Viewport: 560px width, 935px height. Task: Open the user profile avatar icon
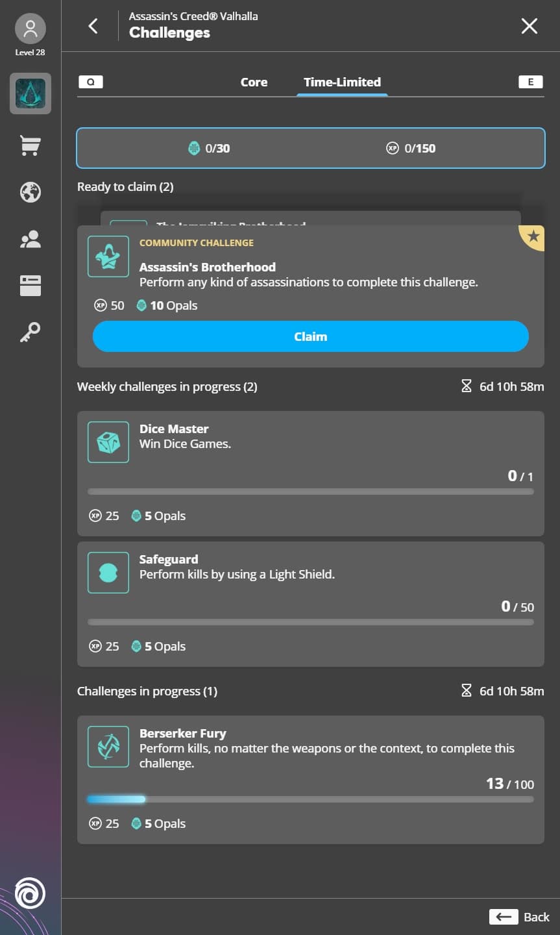point(30,29)
